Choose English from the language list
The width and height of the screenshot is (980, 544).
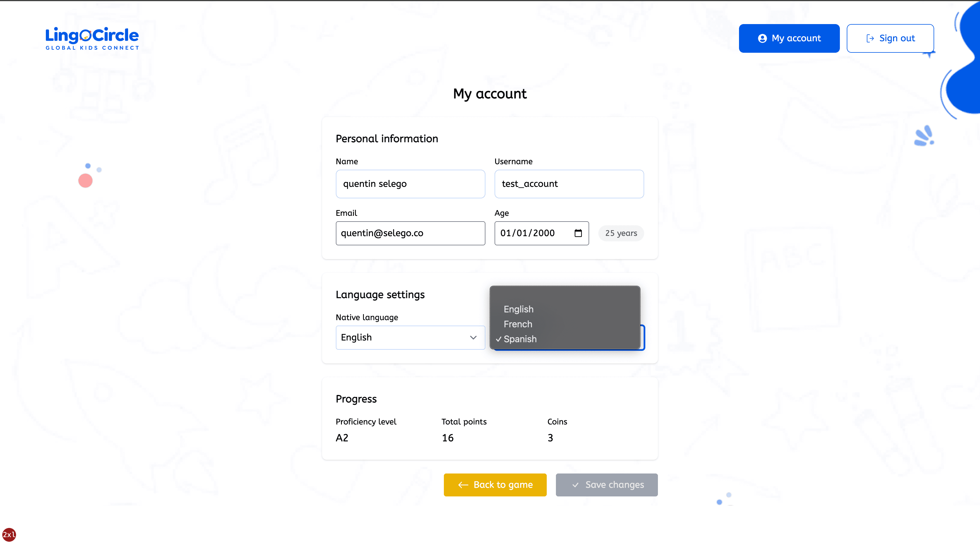pyautogui.click(x=519, y=309)
